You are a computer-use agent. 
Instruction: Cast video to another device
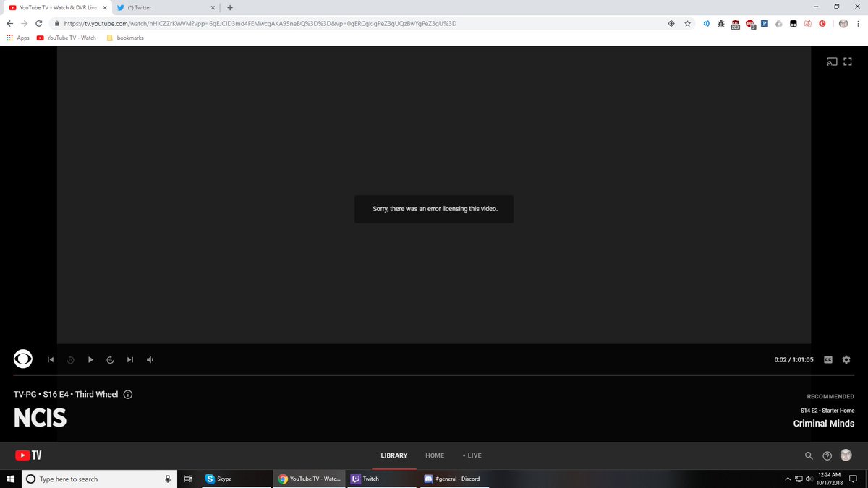pyautogui.click(x=832, y=62)
